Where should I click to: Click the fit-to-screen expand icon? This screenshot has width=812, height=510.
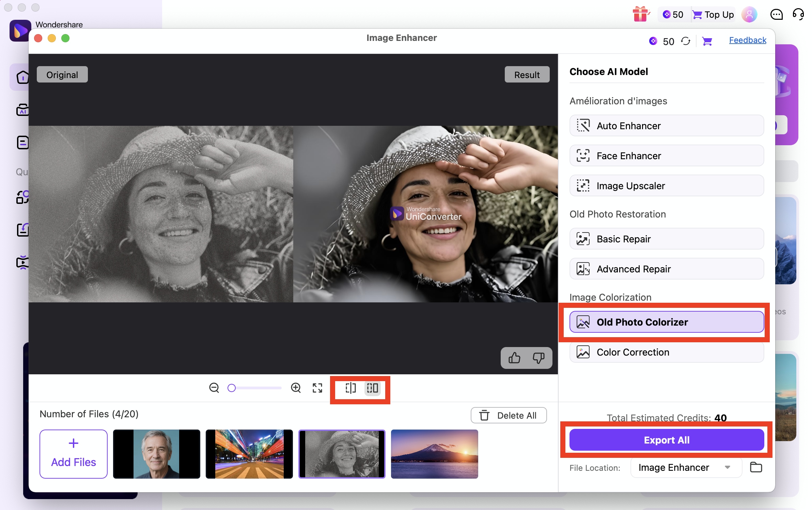tap(317, 388)
